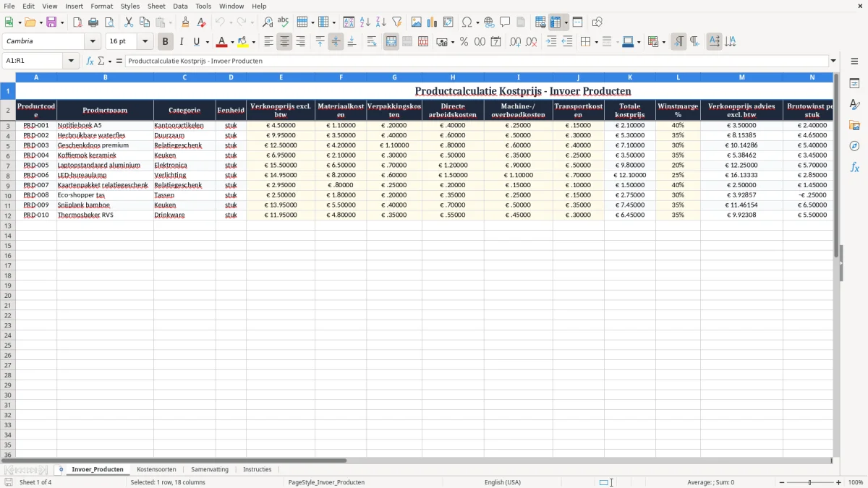Toggle Bold formatting
Screen dimensions: 868x488
[166, 42]
